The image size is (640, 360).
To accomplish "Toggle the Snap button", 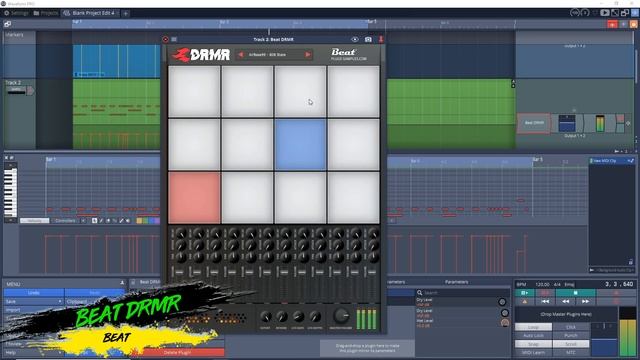I will tap(533, 344).
